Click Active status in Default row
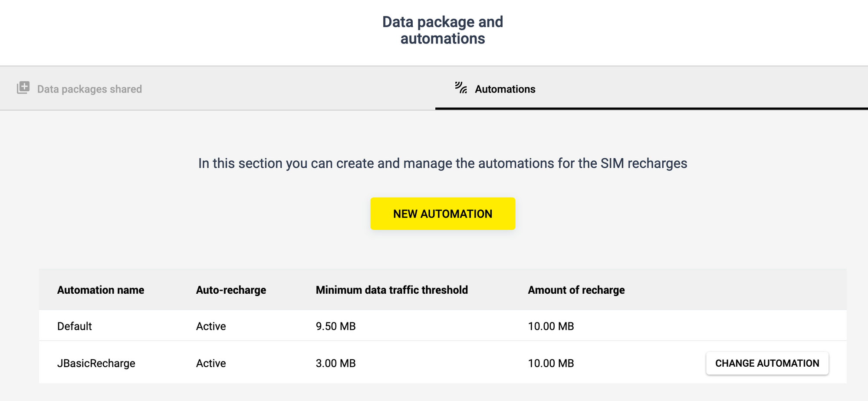The width and height of the screenshot is (868, 401). click(x=211, y=326)
